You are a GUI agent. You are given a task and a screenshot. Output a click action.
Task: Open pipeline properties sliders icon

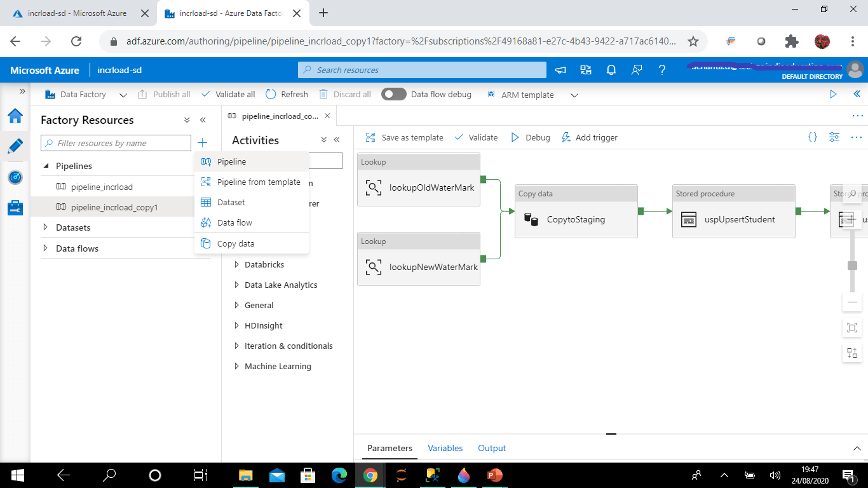point(834,137)
